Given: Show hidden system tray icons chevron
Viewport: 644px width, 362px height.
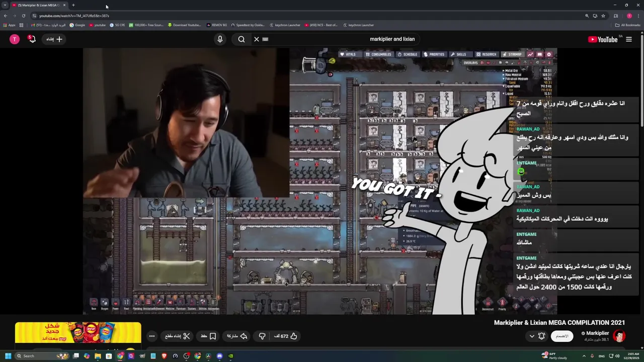Looking at the screenshot, I should pyautogui.click(x=584, y=356).
